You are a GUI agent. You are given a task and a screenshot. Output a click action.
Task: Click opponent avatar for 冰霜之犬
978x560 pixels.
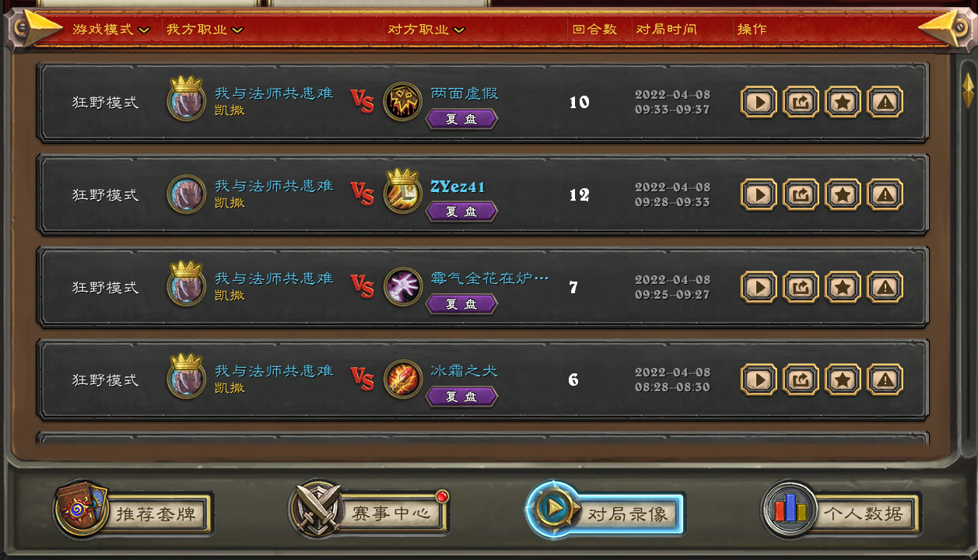click(403, 380)
